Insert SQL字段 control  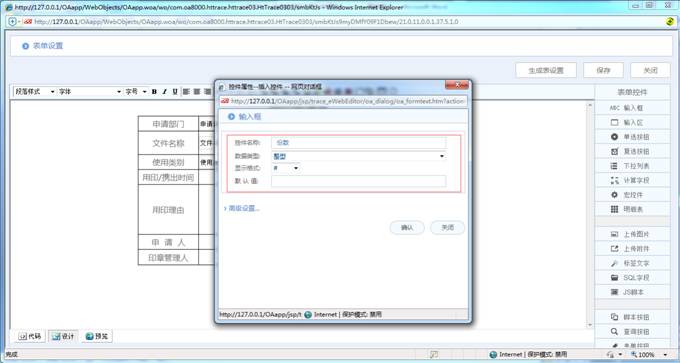[632, 278]
